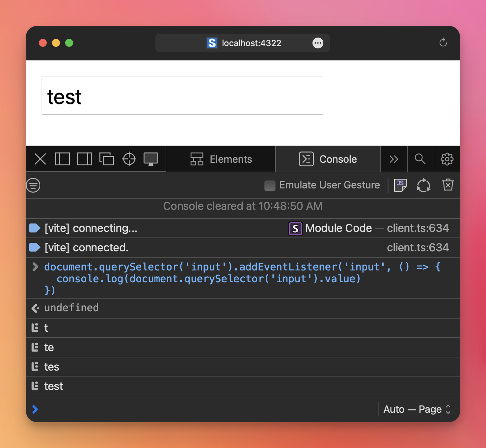Screen dimensions: 486x448
Task: Open client.ts:634 link for connected message
Action: (x=418, y=248)
